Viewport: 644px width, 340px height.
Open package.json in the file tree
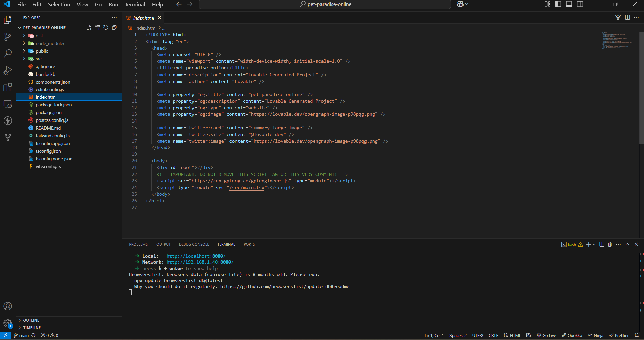[49, 112]
